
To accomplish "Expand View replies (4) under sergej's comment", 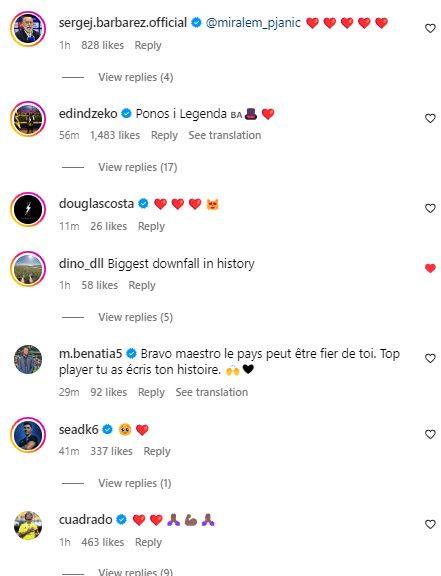I will click(136, 77).
